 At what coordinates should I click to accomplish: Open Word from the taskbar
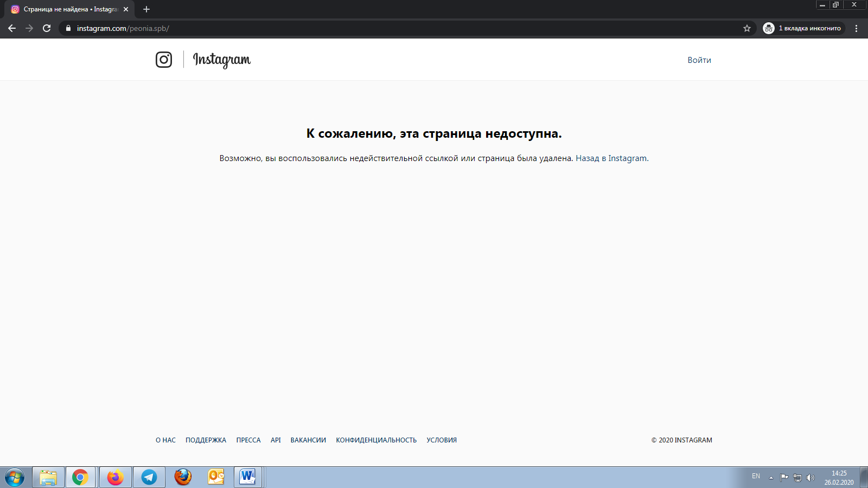[x=248, y=478]
